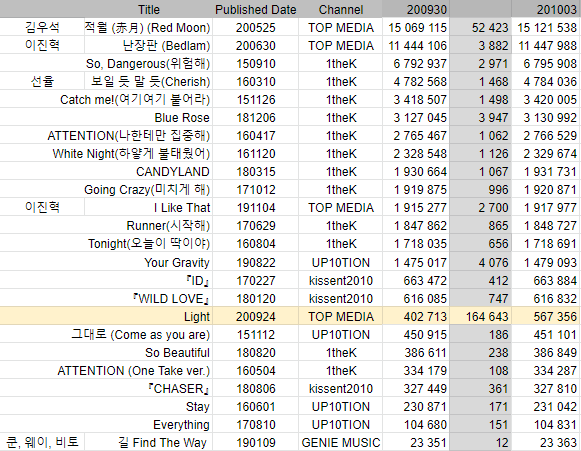The width and height of the screenshot is (581, 451).
Task: Select the published date 200525 cell
Action: [x=256, y=27]
